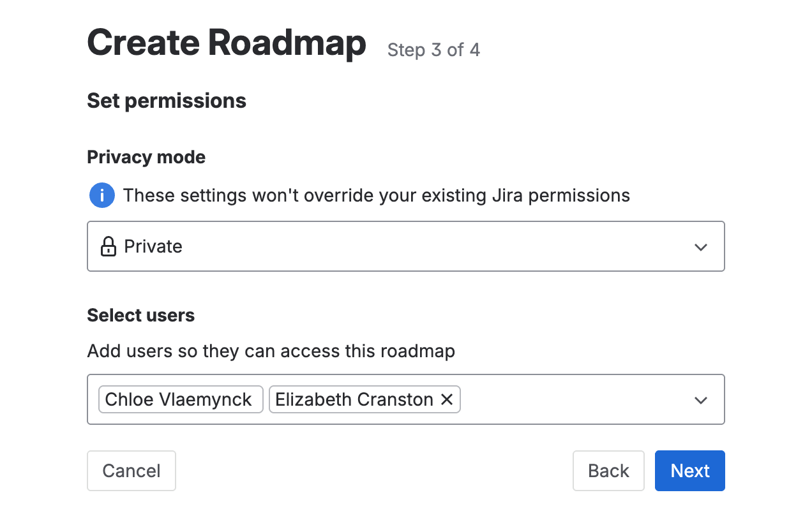Screen dimensions: 812x532
Task: Click the chevron on the Select users field
Action: tap(701, 401)
